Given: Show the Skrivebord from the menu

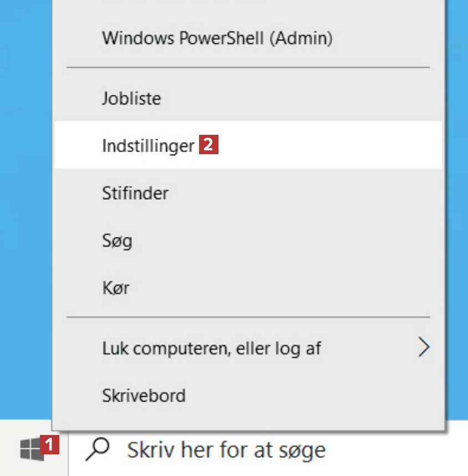Looking at the screenshot, I should (144, 396).
